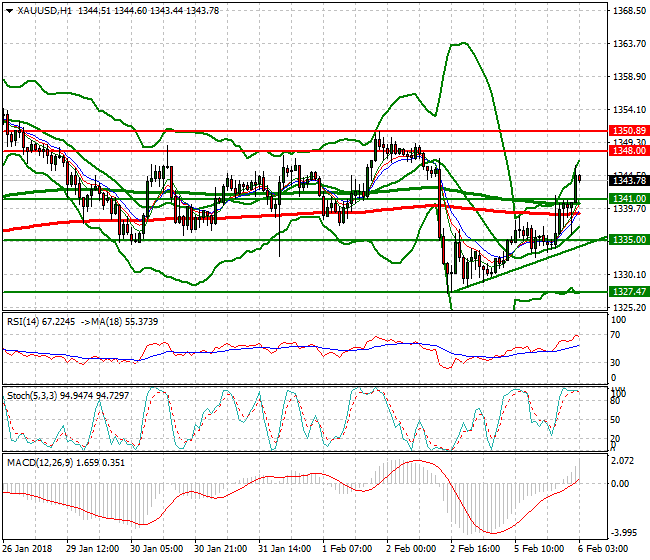Click the 2.072 value on MACD scale
650x560 pixels.
[x=622, y=461]
